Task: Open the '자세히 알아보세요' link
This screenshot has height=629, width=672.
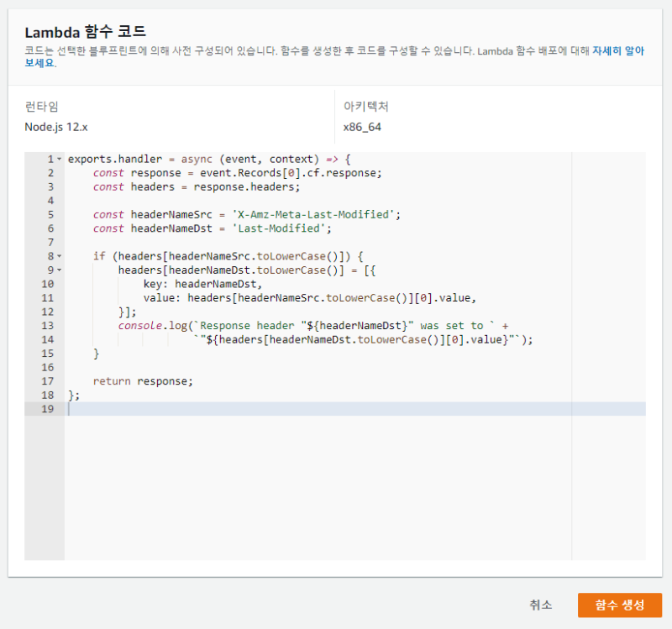Action: [x=617, y=51]
